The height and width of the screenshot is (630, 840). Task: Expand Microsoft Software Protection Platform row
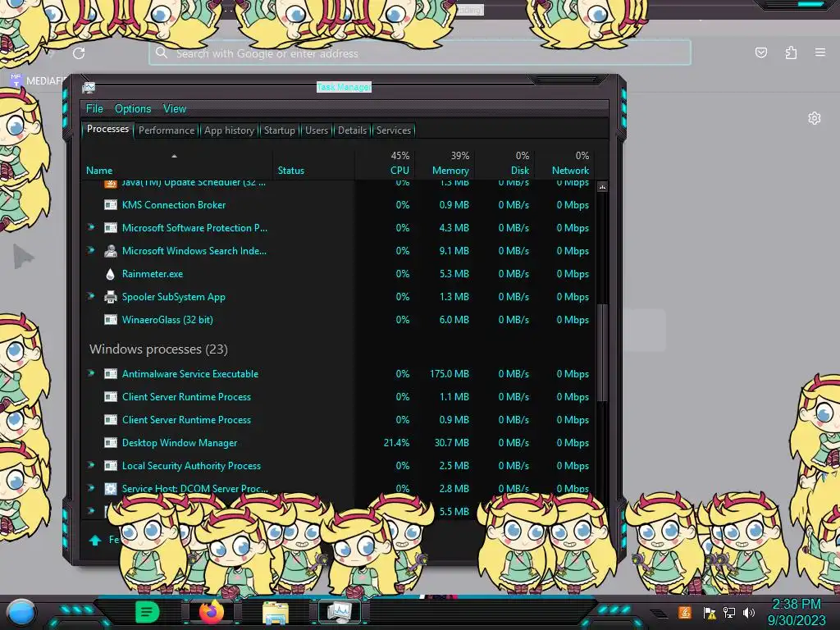(x=91, y=228)
